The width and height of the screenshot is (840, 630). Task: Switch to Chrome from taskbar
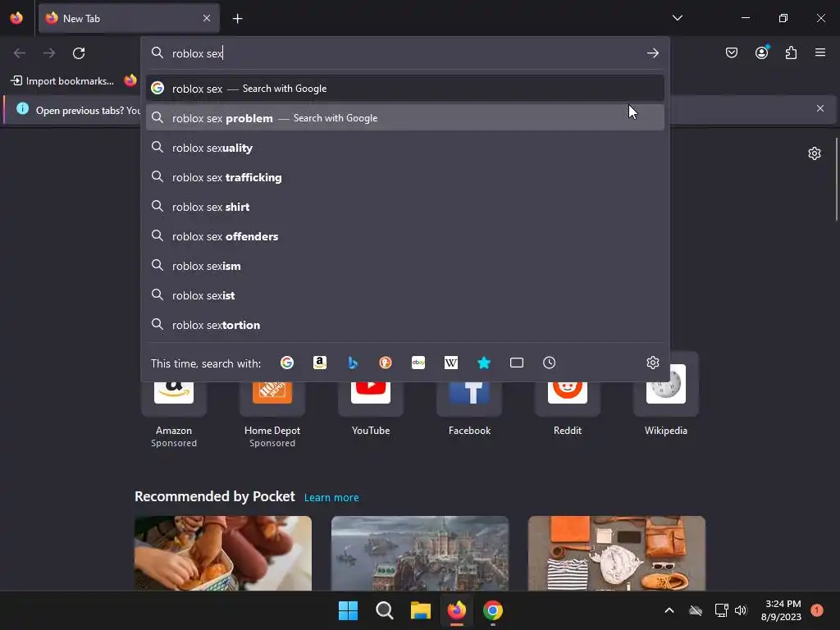493,610
